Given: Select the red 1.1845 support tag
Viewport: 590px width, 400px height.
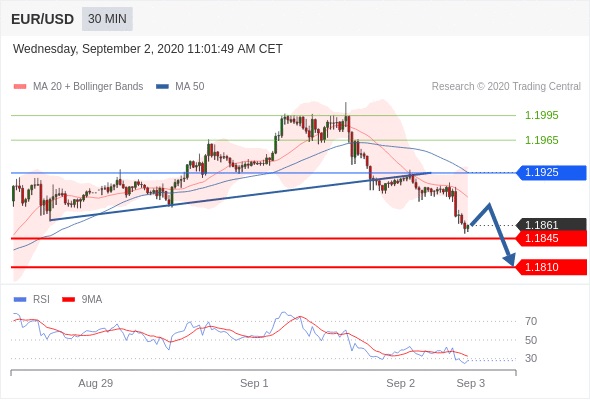Looking at the screenshot, I should (552, 238).
